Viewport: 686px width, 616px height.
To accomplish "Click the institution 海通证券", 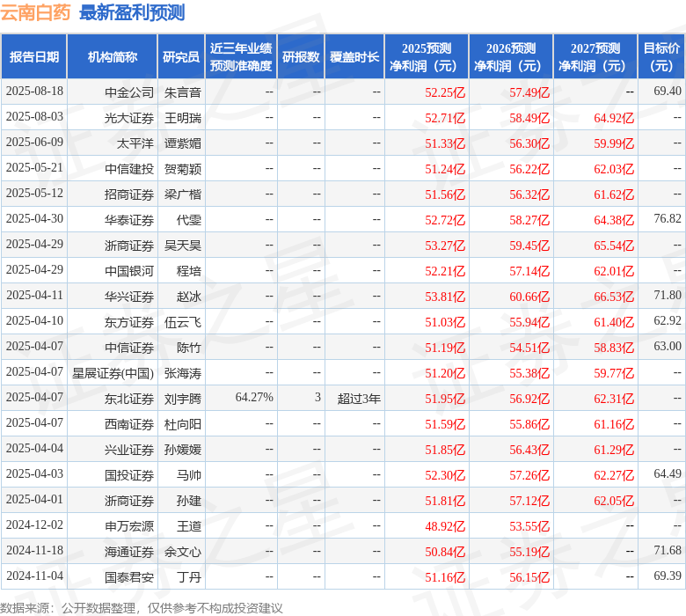I will point(129,551).
